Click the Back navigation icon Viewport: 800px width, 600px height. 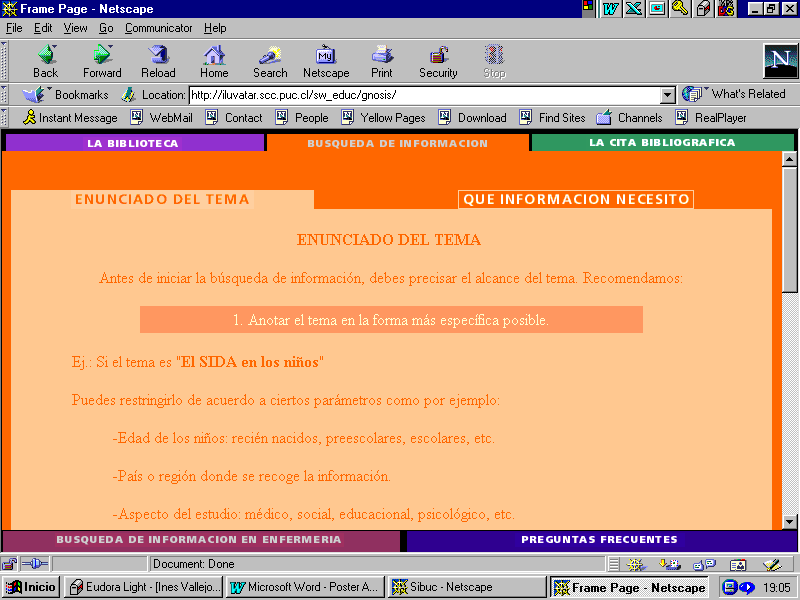(x=45, y=59)
